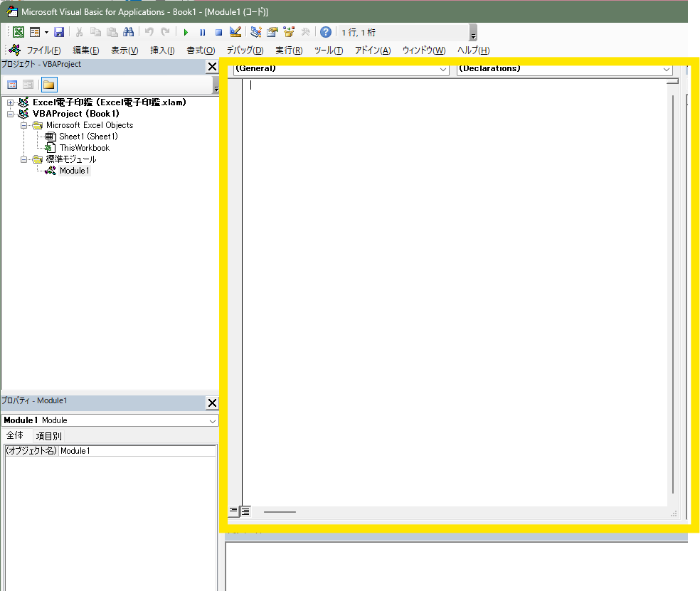Click the Find binoculars icon

[129, 32]
